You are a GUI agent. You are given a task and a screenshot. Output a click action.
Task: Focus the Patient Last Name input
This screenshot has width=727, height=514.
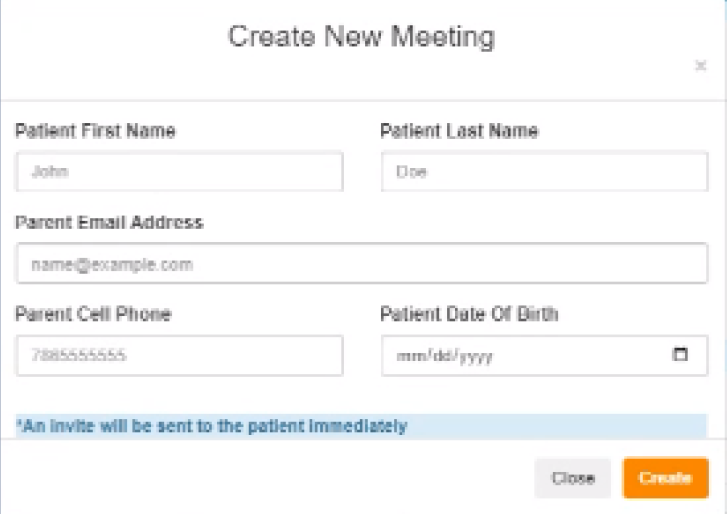point(544,172)
